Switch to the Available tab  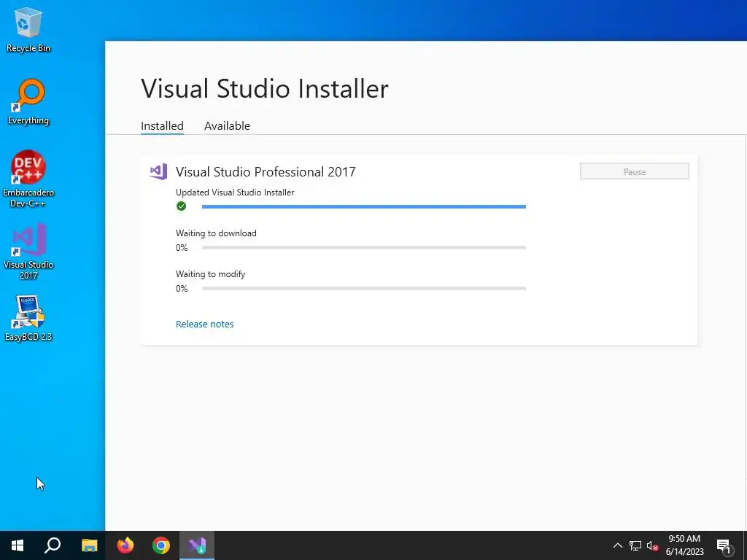pos(227,125)
